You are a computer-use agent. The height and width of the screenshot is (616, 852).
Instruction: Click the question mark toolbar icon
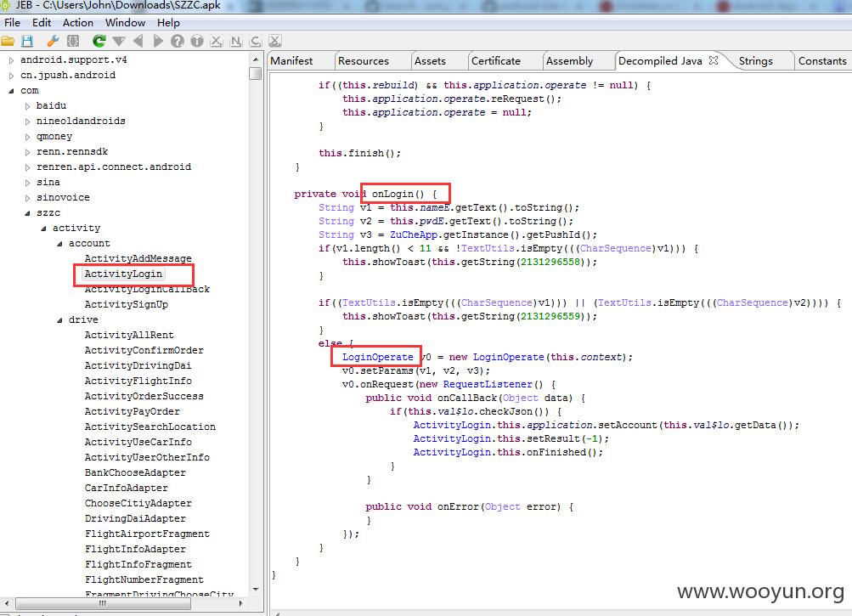pos(178,41)
